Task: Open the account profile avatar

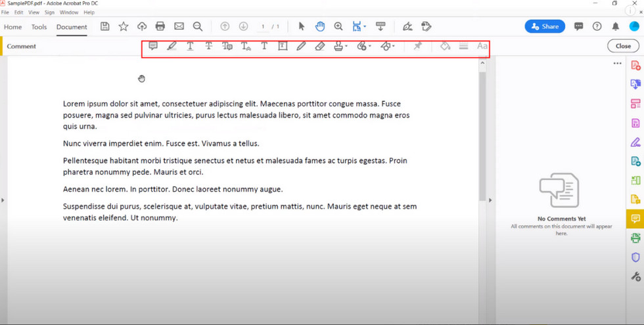Action: 634,27
